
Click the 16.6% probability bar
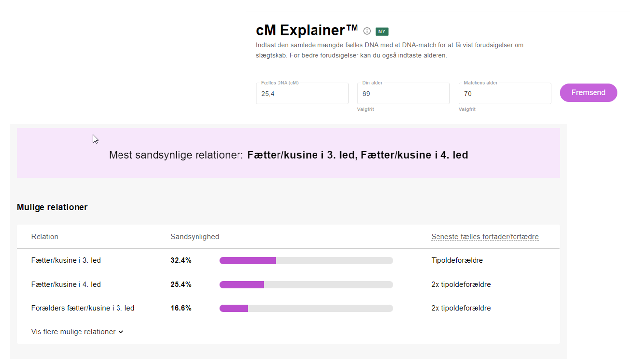click(306, 308)
